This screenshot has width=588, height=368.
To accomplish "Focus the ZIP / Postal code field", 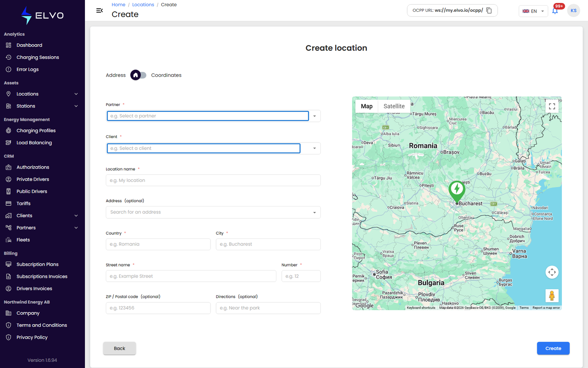I will tap(158, 308).
